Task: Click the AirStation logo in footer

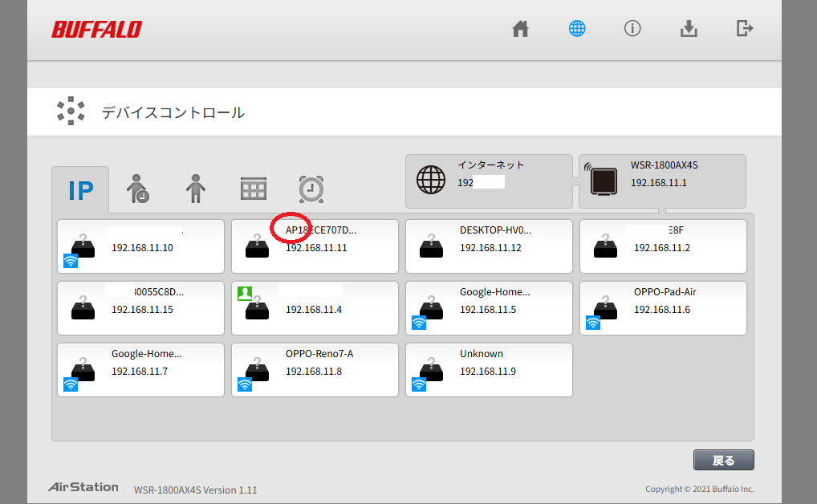Action: click(83, 487)
